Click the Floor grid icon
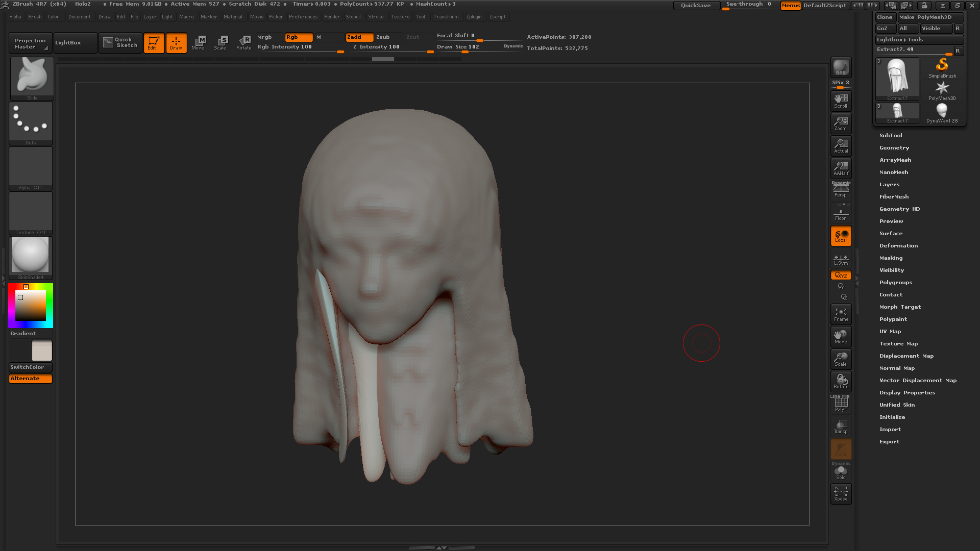 pyautogui.click(x=841, y=213)
